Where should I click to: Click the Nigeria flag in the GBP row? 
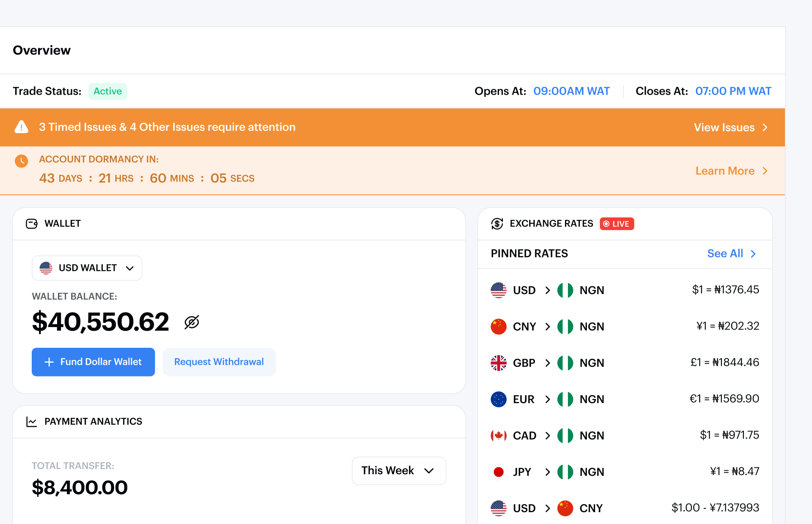click(x=565, y=363)
